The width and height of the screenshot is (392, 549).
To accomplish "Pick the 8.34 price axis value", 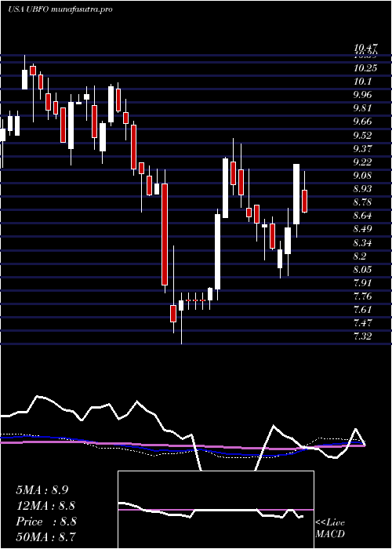I will [x=364, y=243].
